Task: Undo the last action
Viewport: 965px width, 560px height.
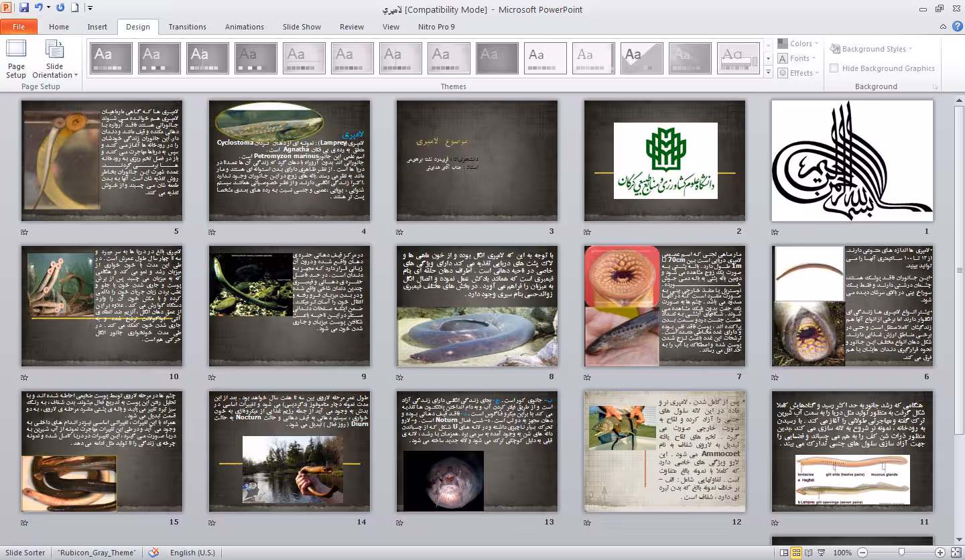Action: 38,8
